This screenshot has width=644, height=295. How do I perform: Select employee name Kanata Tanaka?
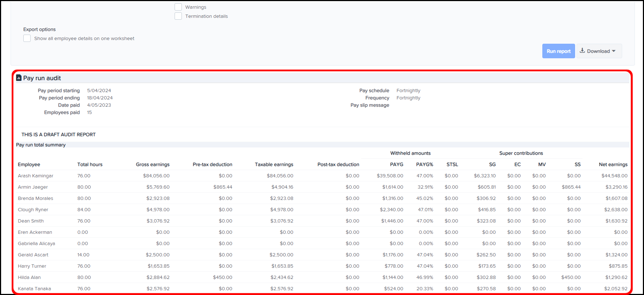(34, 289)
